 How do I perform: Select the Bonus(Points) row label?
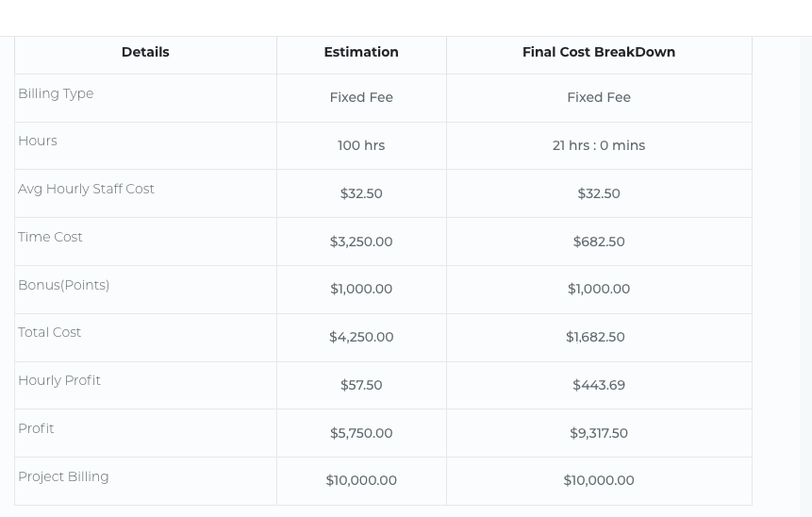coord(63,285)
